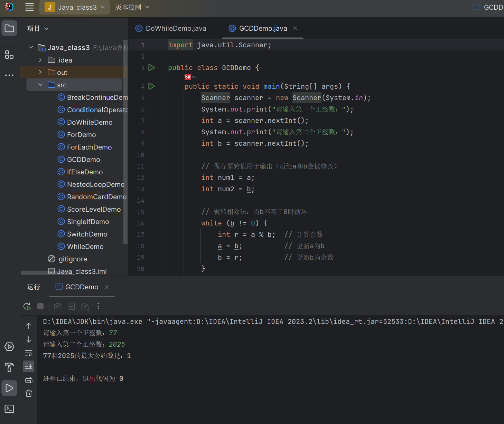Open SingleIfDemo class in tree

[x=83, y=222]
